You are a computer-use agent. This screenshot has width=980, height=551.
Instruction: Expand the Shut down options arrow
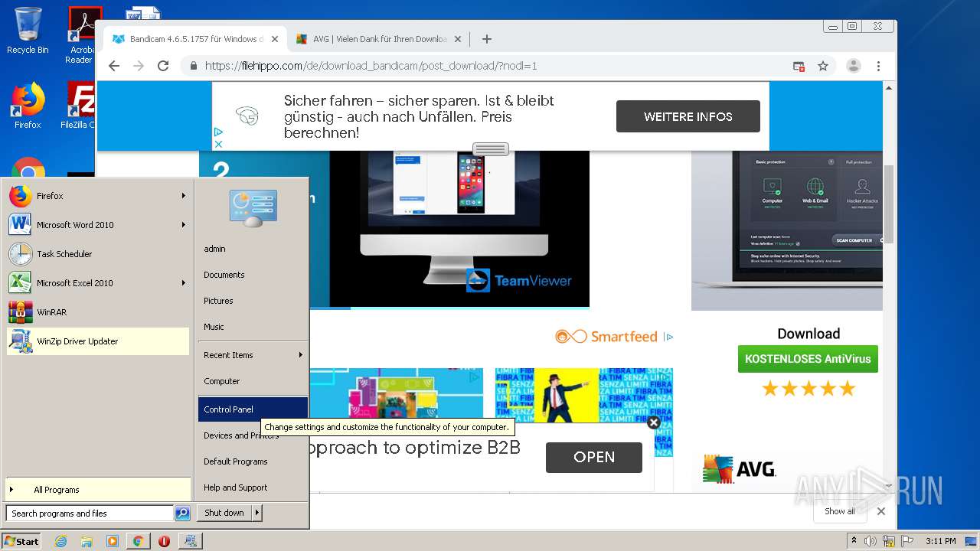point(257,513)
